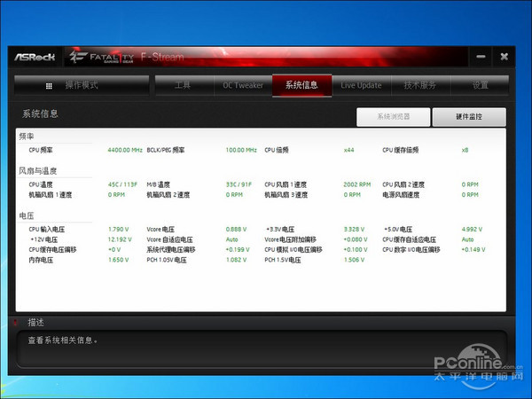Click the Fatal1ty F-Stream logo

tap(127, 57)
